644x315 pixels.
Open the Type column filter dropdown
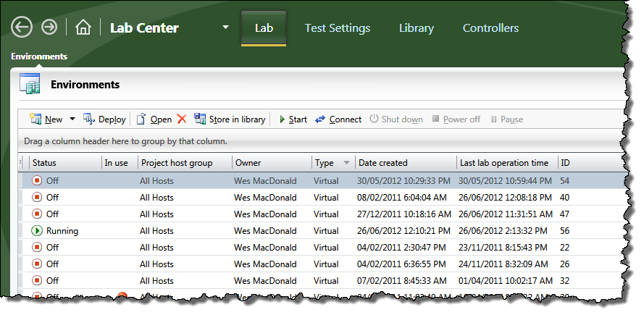[x=346, y=163]
